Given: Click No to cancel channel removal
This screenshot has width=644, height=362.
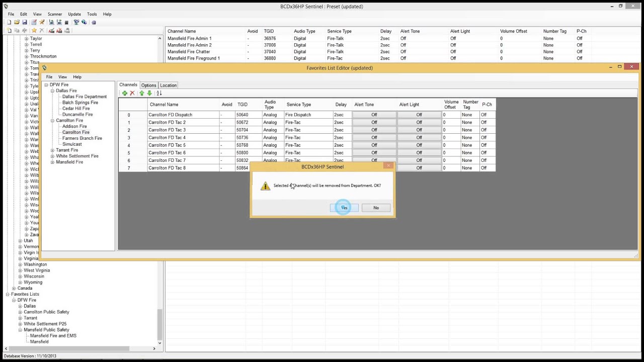Looking at the screenshot, I should 376,208.
